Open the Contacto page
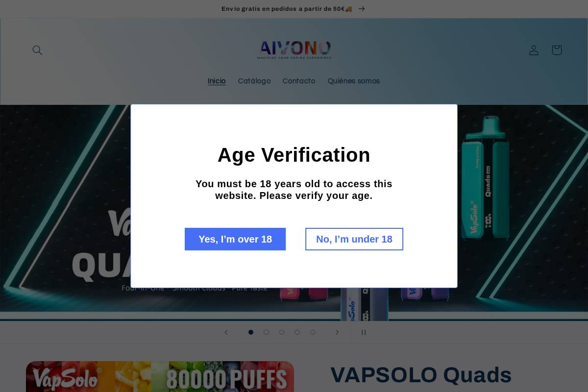Image resolution: width=588 pixels, height=392 pixels. (x=299, y=81)
